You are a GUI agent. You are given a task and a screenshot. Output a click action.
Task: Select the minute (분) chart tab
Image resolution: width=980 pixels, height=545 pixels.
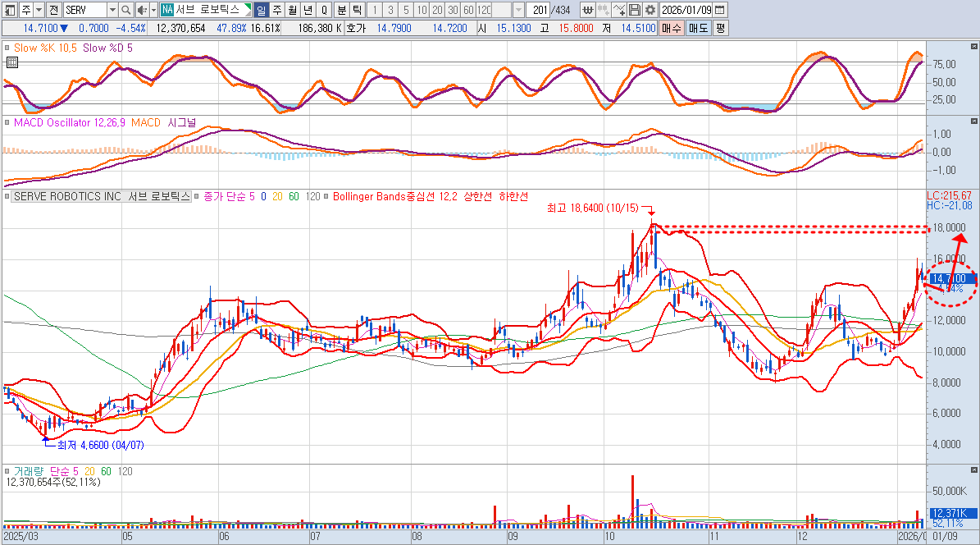pyautogui.click(x=341, y=10)
